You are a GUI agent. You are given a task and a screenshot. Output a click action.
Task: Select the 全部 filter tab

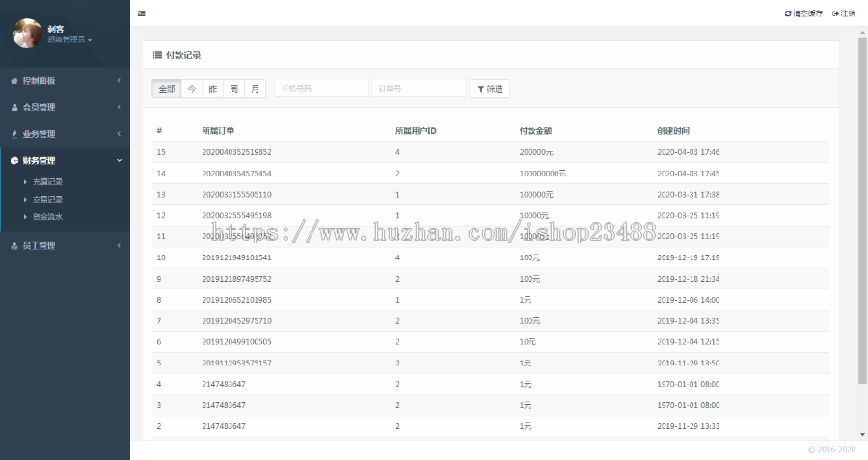click(x=167, y=89)
